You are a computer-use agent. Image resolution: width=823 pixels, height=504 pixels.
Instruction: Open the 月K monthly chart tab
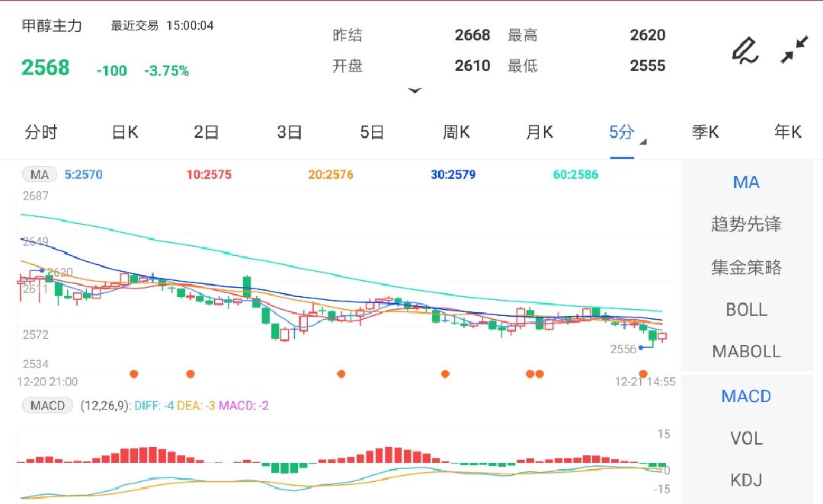(538, 132)
